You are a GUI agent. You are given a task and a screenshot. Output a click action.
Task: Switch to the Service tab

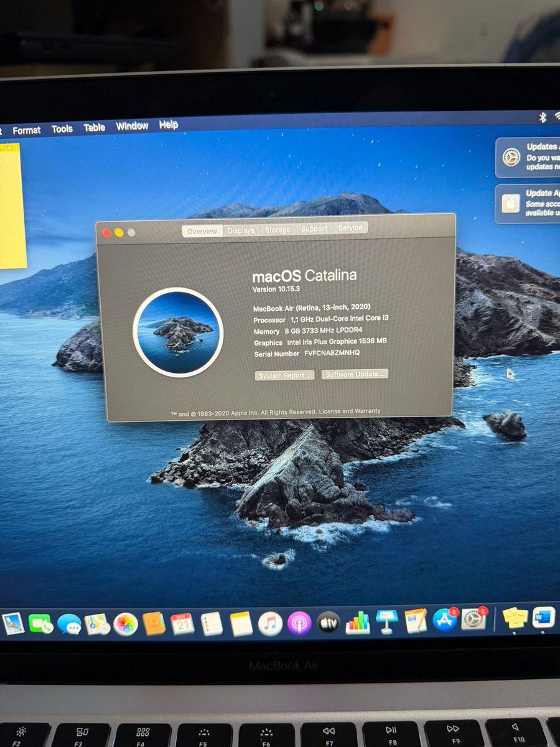point(350,228)
